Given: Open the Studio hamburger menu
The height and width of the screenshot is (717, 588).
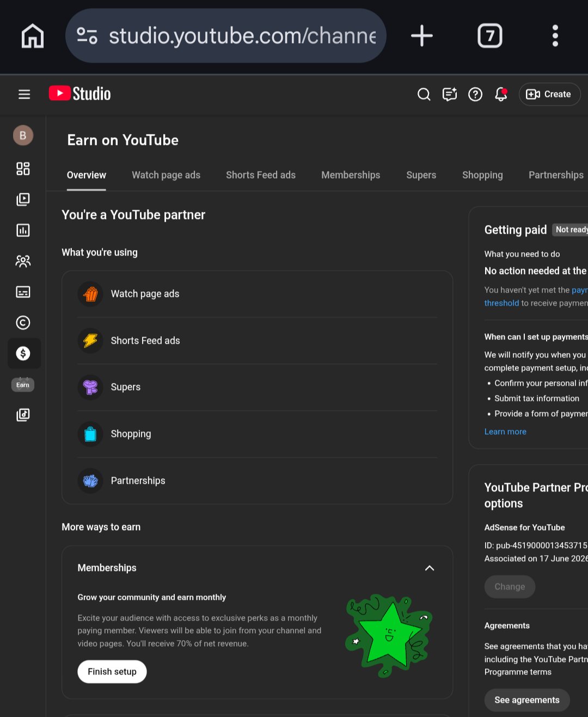Looking at the screenshot, I should tap(24, 94).
